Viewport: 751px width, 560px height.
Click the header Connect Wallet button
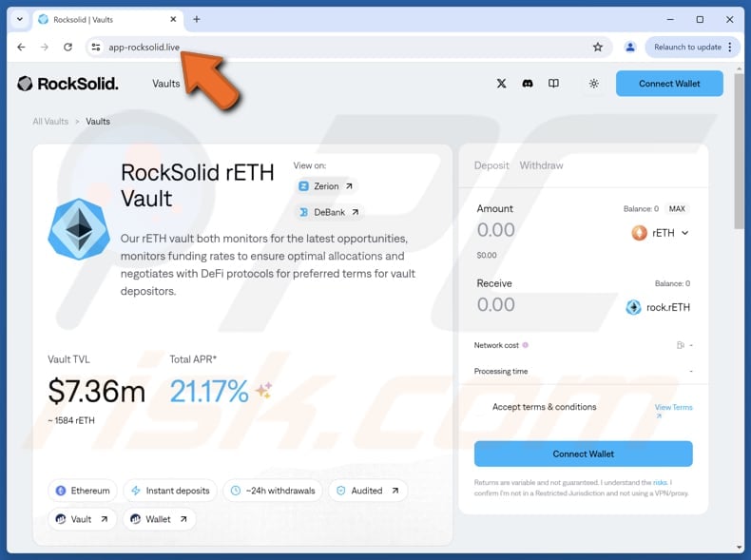(x=669, y=84)
